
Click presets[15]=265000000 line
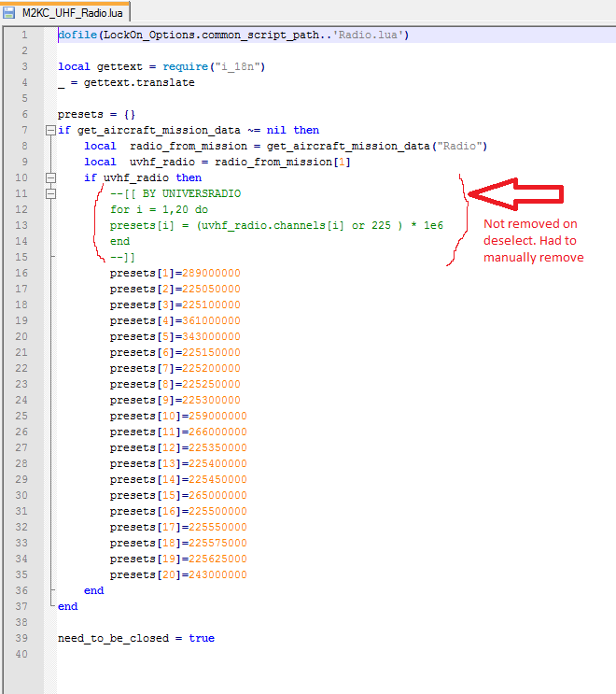(x=178, y=496)
